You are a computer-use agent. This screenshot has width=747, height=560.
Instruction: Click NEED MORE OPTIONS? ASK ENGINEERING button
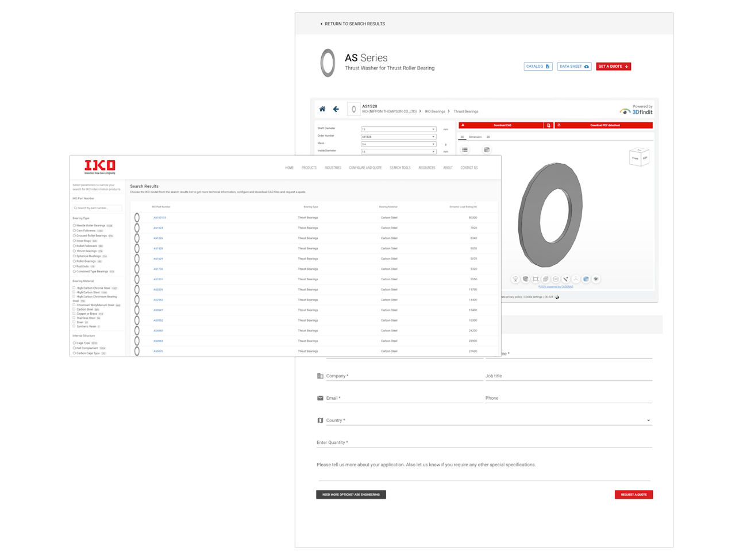coord(351,495)
